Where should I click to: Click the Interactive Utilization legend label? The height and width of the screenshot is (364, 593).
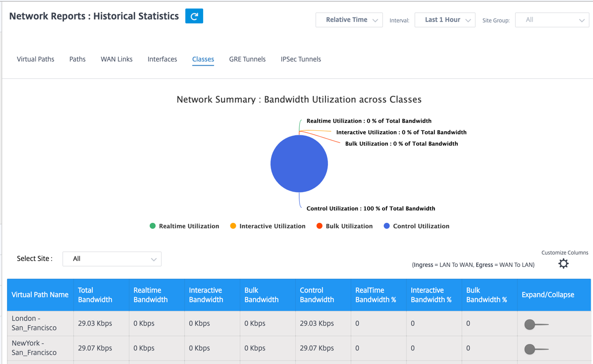tap(272, 226)
